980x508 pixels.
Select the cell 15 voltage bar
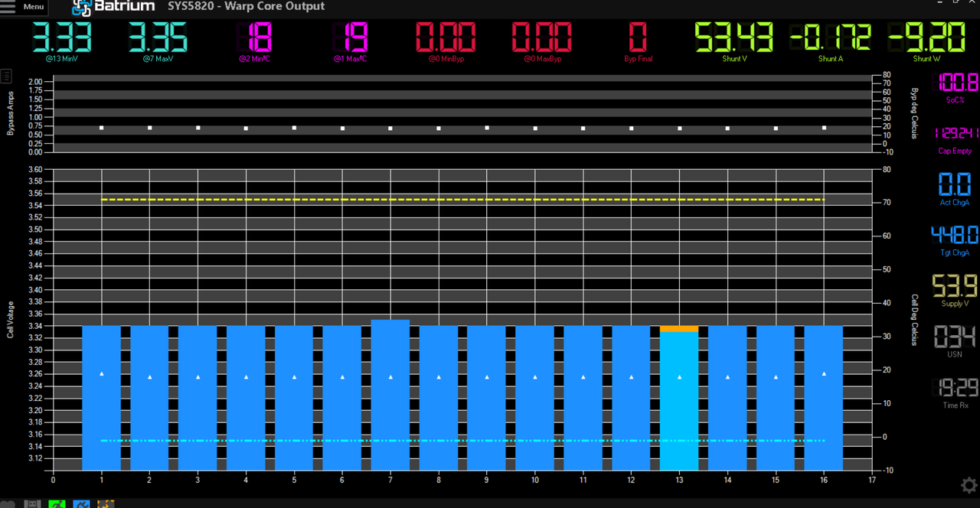776,398
